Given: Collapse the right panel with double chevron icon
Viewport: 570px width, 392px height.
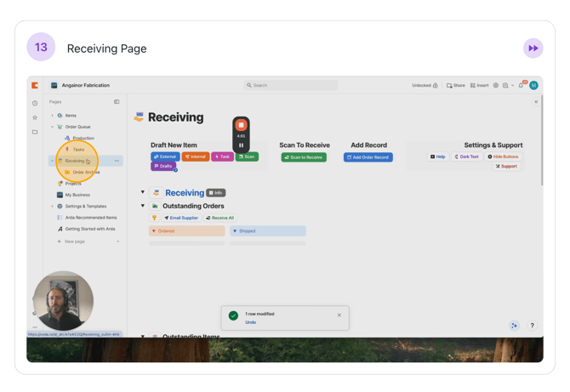Looking at the screenshot, I should 536,102.
